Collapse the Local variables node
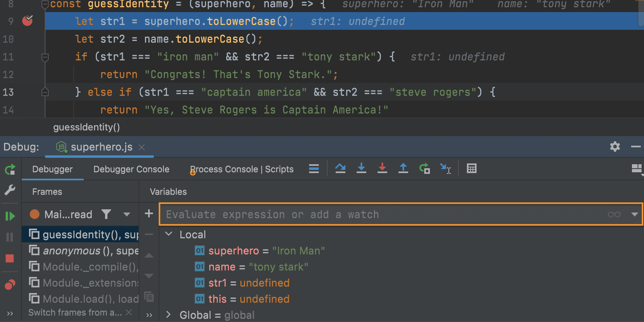Screen dimensions: 644x322 [169, 234]
